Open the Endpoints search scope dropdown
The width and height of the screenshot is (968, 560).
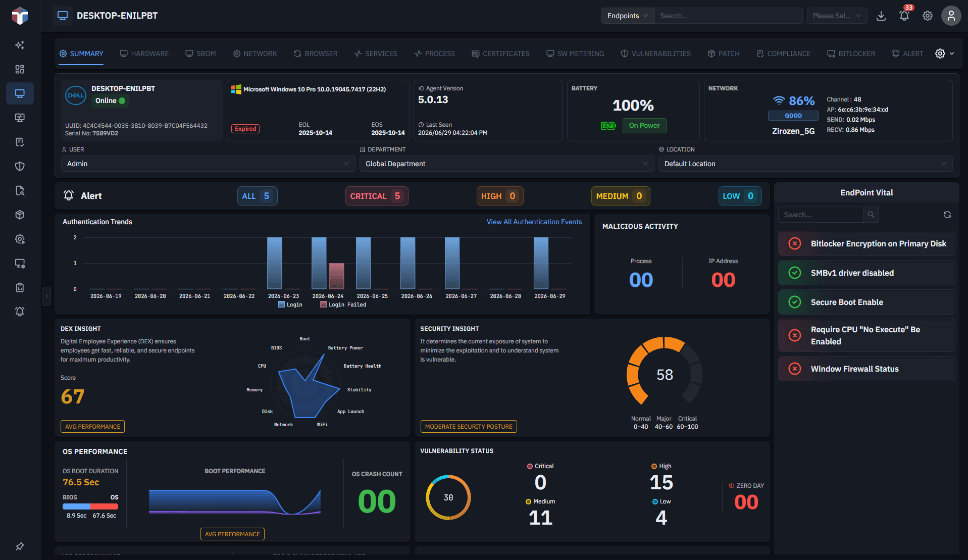click(x=628, y=16)
